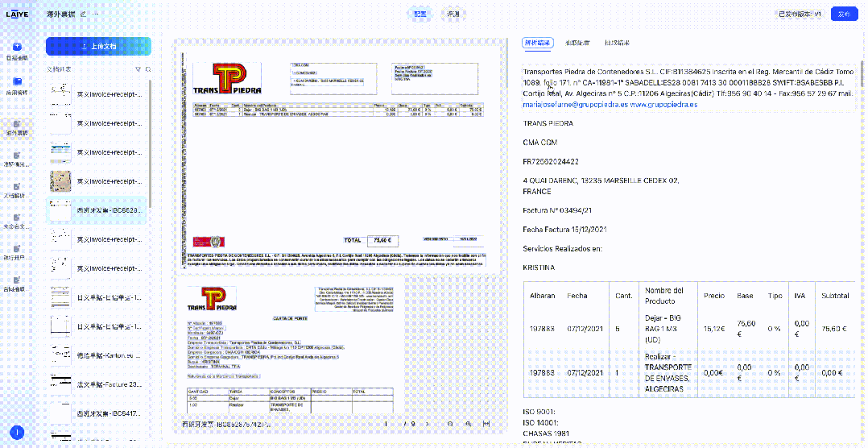The width and height of the screenshot is (868, 448).
Task: Click the edit pencil icon beside the app title
Action: tap(83, 15)
